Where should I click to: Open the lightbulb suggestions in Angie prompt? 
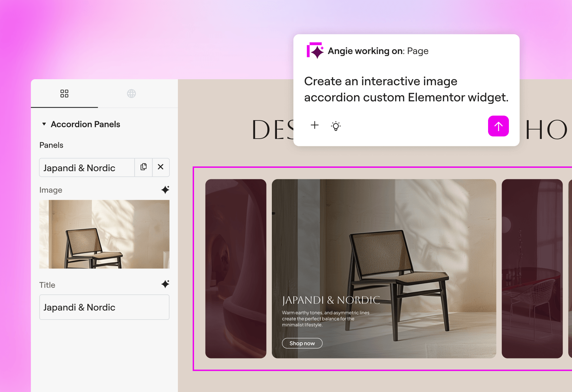336,126
